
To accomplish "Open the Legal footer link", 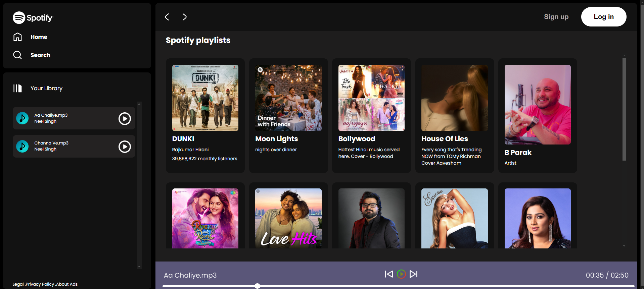I will [x=18, y=284].
